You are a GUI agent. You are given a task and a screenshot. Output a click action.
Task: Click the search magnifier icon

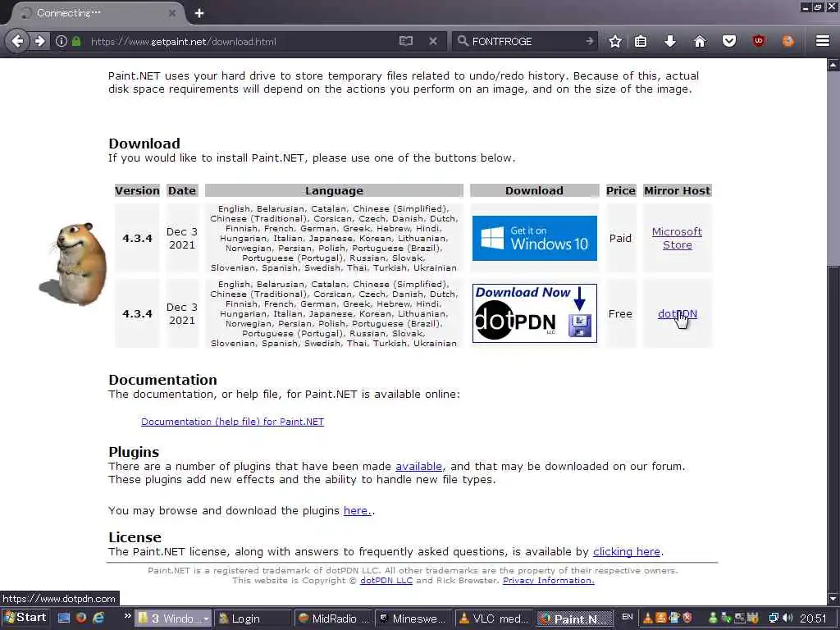(x=463, y=41)
